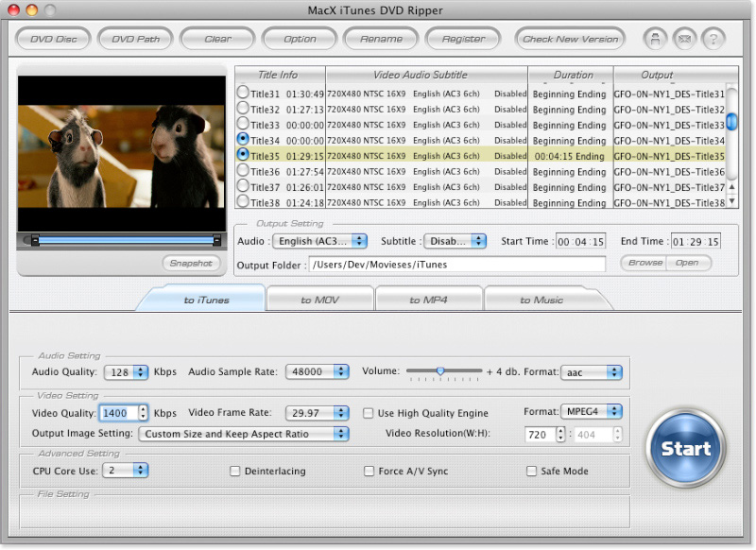Click the end trim handle of the preview bar
756x550 pixels.
coord(217,240)
